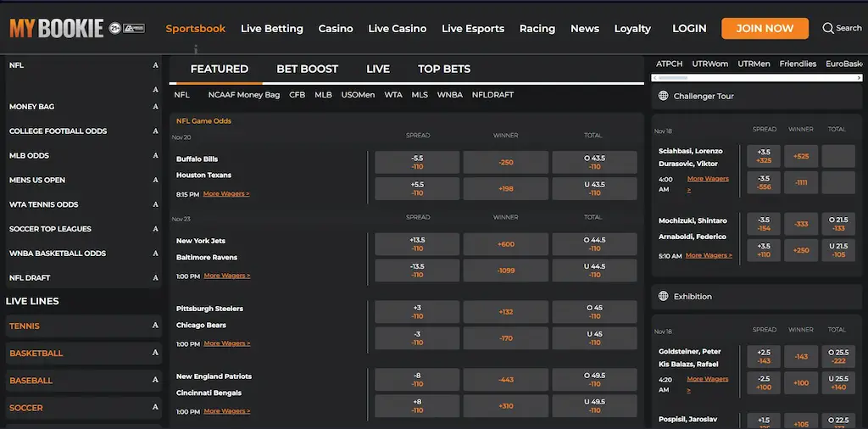Click the LOGIN link
The image size is (868, 429).
689,28
